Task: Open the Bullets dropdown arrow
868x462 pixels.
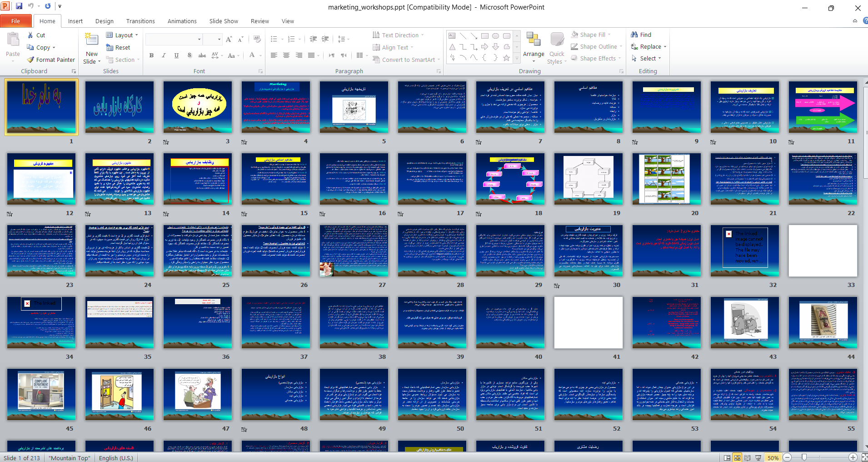Action: (x=282, y=40)
